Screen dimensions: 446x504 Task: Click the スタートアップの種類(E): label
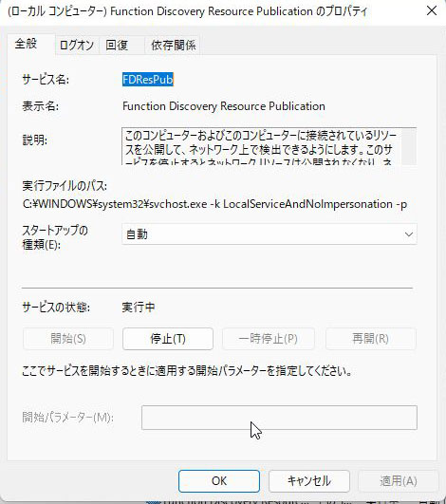point(55,237)
